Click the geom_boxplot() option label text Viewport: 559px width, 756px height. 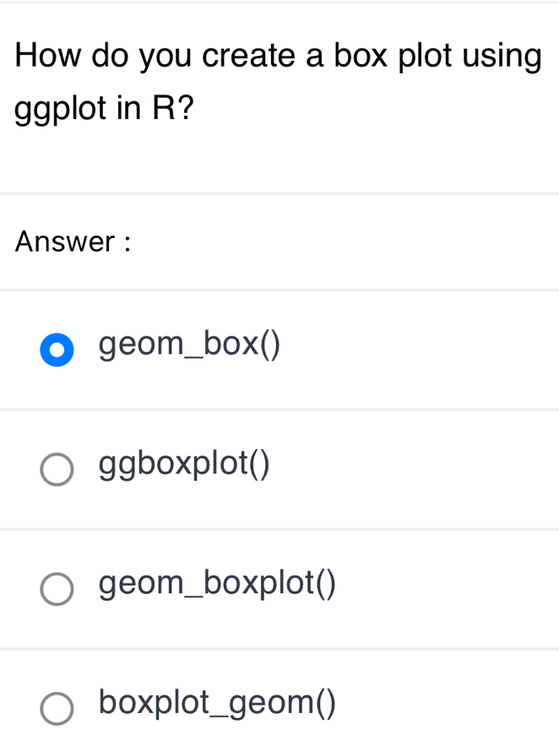coord(217,584)
